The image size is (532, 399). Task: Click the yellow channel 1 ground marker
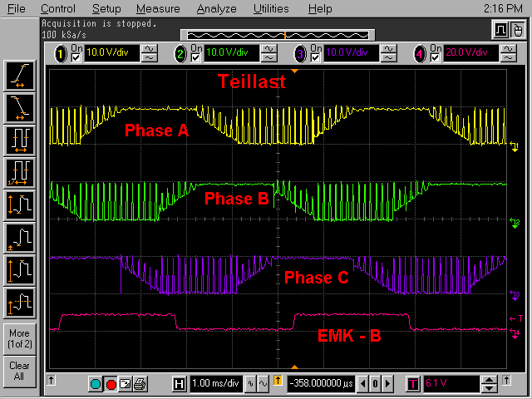pyautogui.click(x=515, y=146)
